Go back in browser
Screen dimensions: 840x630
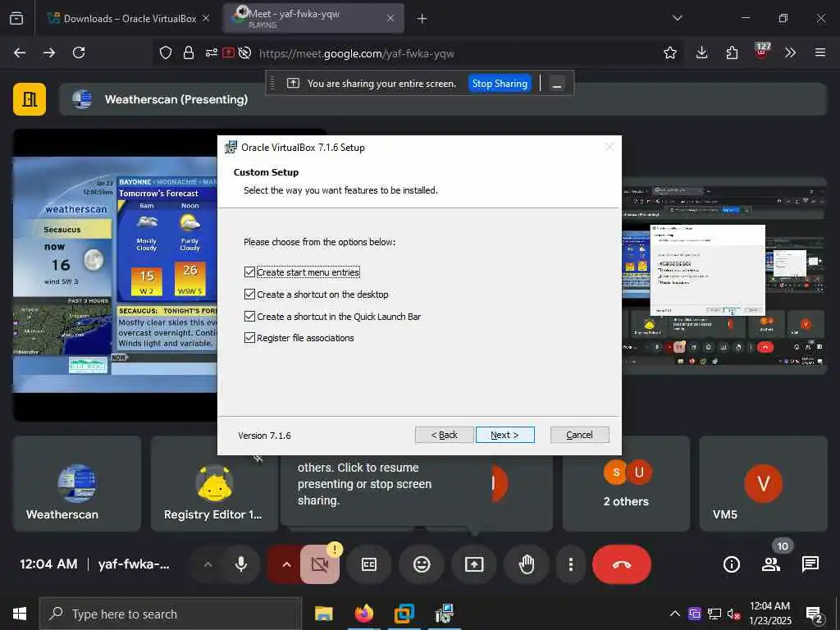pyautogui.click(x=20, y=52)
